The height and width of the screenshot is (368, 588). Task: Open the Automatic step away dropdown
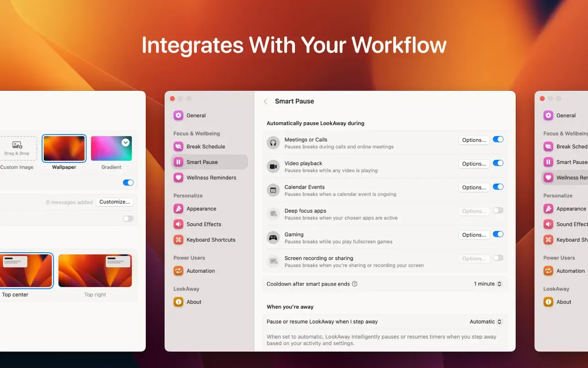pyautogui.click(x=486, y=322)
